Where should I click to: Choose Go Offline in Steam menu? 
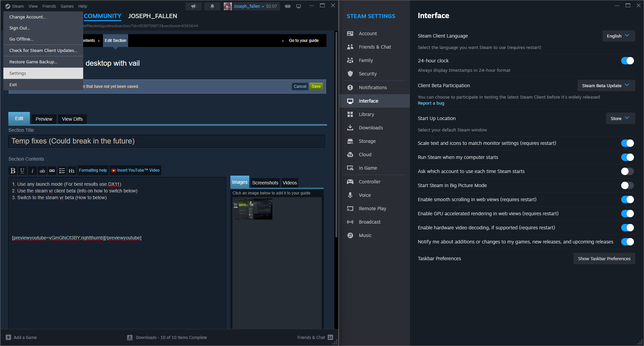pos(43,39)
